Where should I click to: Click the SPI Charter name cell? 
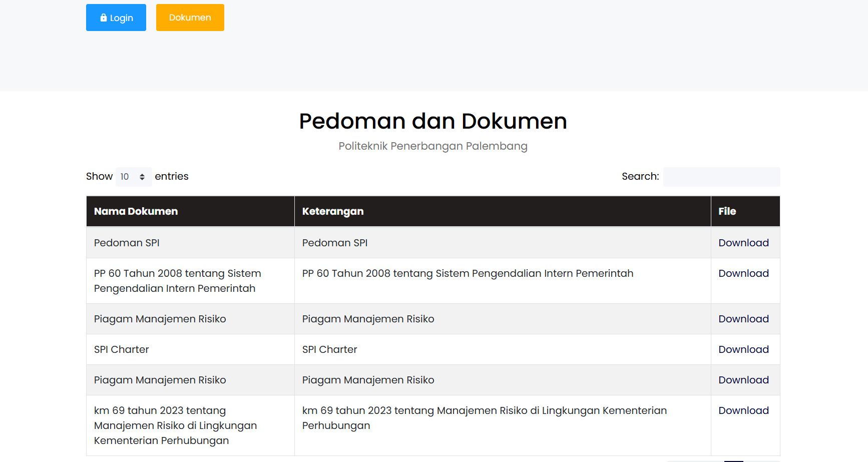click(122, 349)
